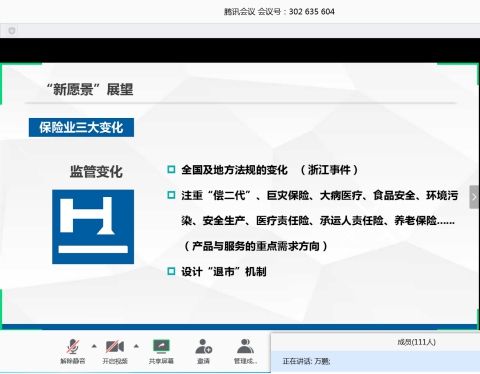Click checkbox bullet before 注重“偿二代”
The width and height of the screenshot is (480, 374).
[x=171, y=195]
